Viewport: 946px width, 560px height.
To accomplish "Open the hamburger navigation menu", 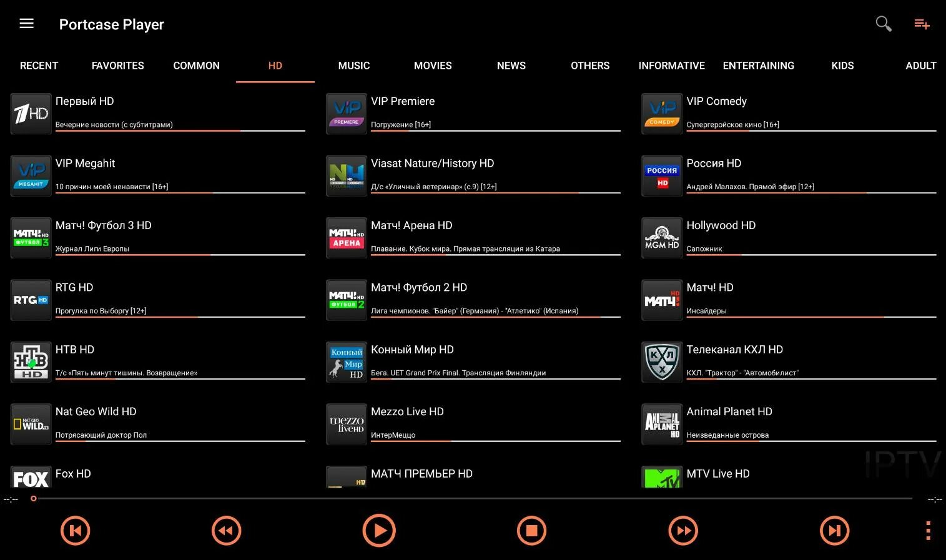I will pyautogui.click(x=26, y=24).
